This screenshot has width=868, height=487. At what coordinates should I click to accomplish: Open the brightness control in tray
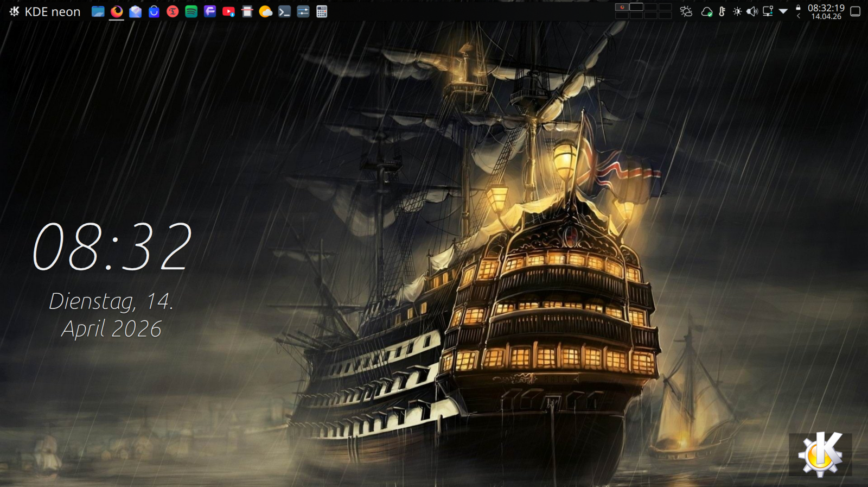pyautogui.click(x=737, y=11)
